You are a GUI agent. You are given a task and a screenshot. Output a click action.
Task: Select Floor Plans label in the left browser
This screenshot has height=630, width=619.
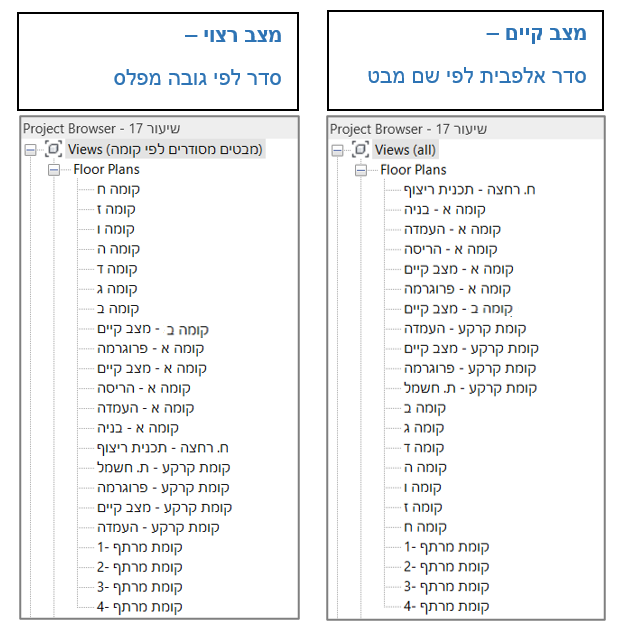106,170
